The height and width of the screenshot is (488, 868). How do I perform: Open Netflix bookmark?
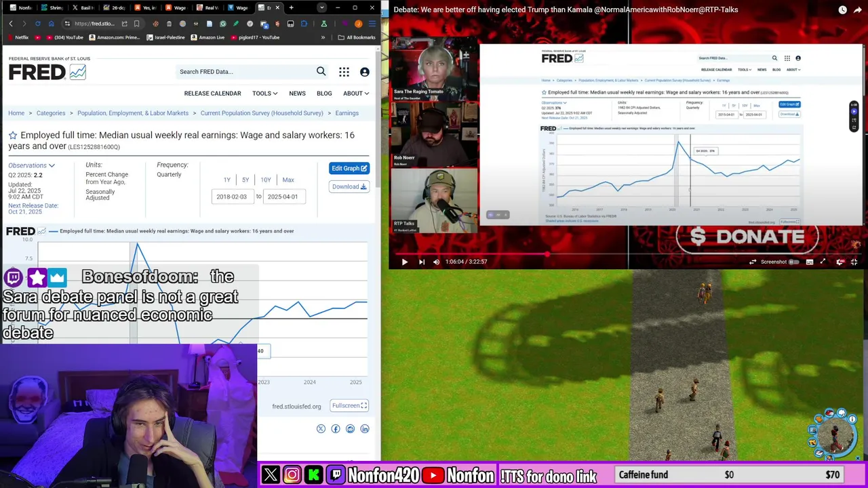click(x=18, y=37)
